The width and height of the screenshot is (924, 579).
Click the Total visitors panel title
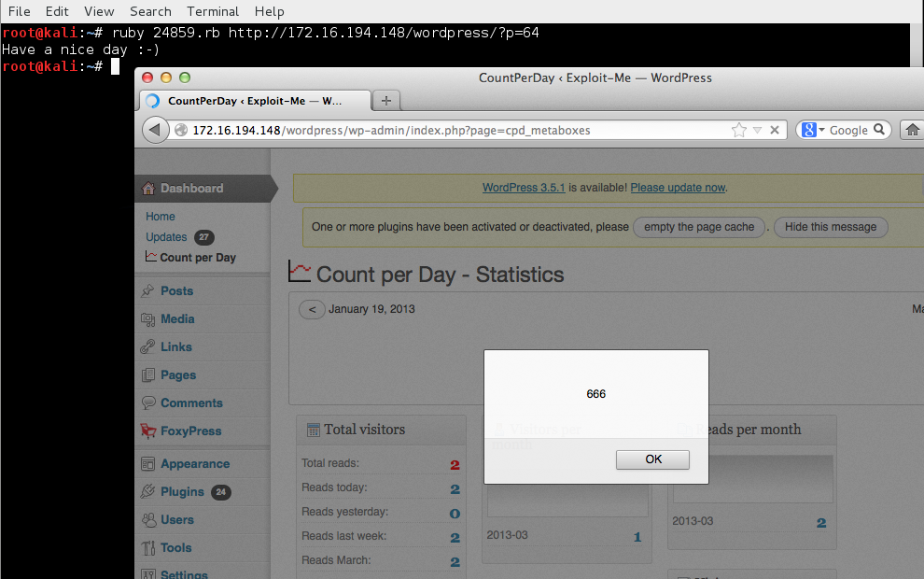point(365,430)
